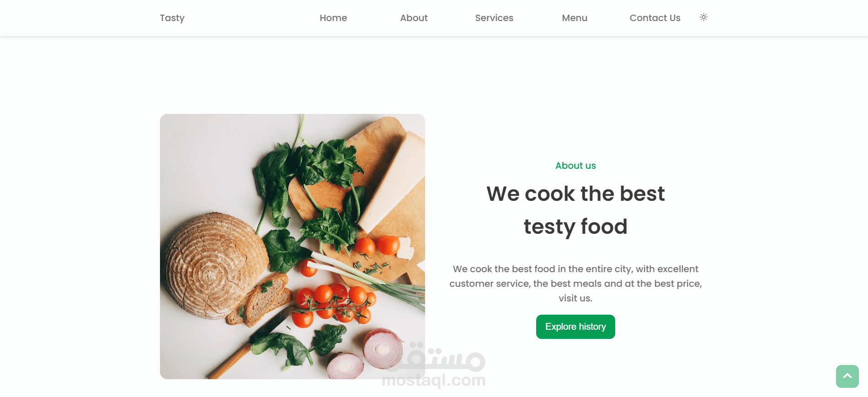
Task: Click the scroll-to-top arrow button
Action: coord(847,376)
